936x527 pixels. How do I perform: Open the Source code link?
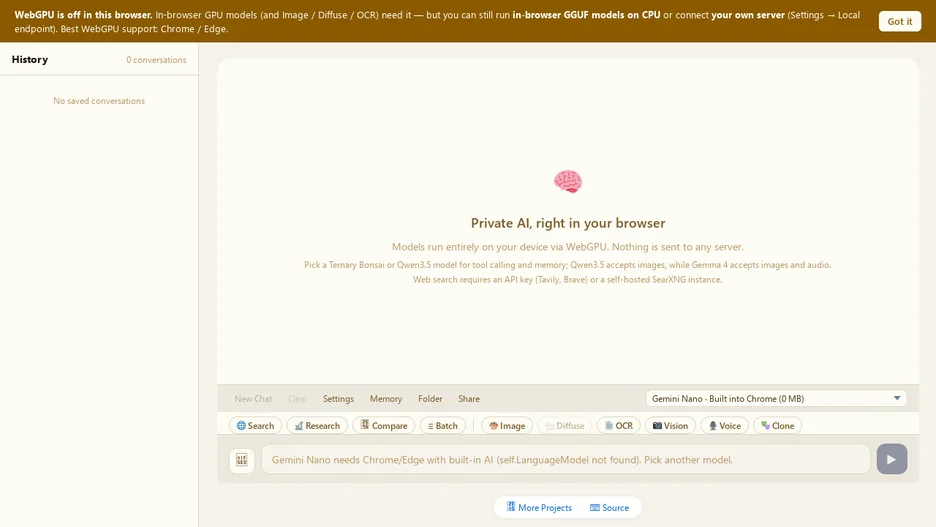[x=609, y=507]
